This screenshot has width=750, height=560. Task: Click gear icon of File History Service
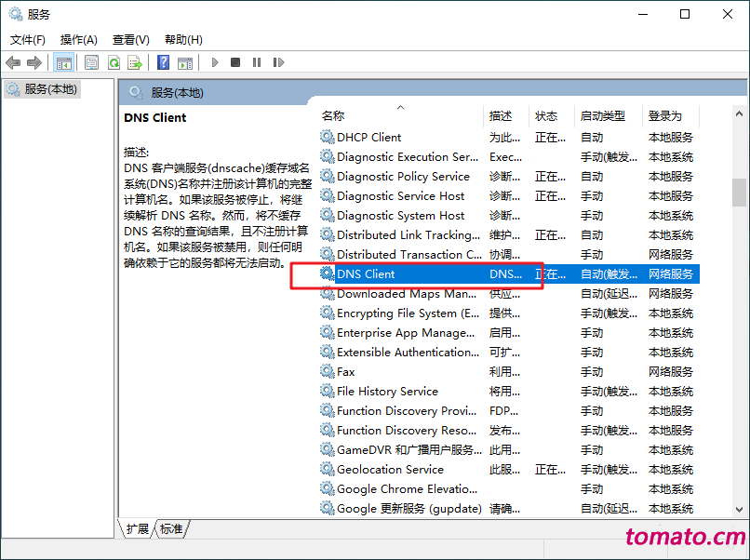328,392
